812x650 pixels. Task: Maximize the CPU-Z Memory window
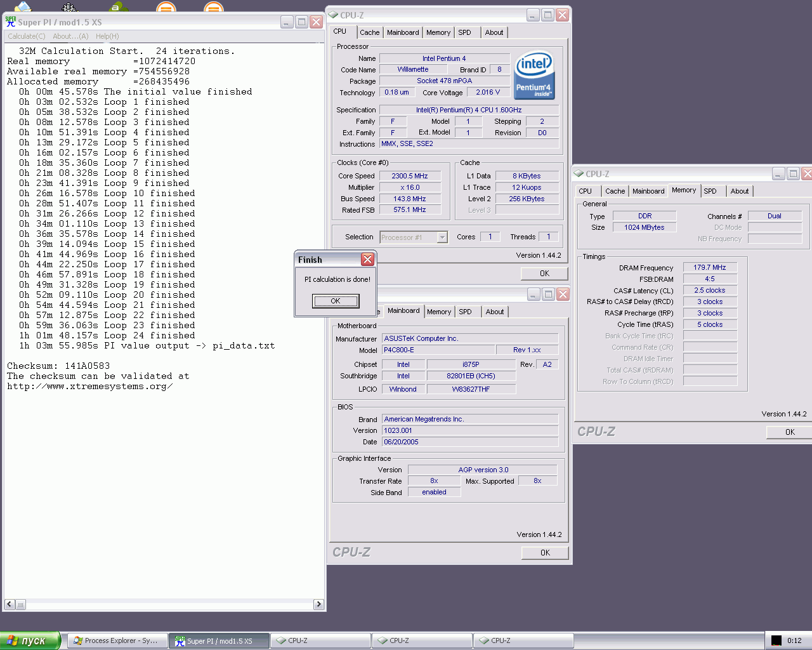coord(793,173)
